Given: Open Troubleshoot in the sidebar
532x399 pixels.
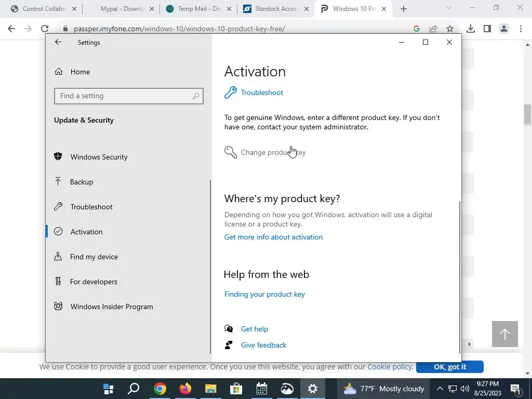Looking at the screenshot, I should point(91,207).
